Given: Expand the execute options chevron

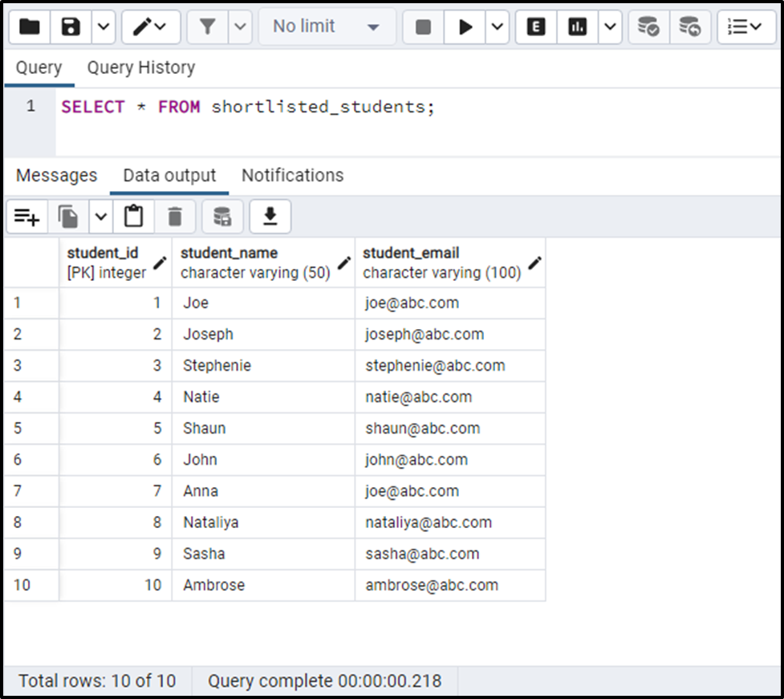Looking at the screenshot, I should click(x=495, y=26).
